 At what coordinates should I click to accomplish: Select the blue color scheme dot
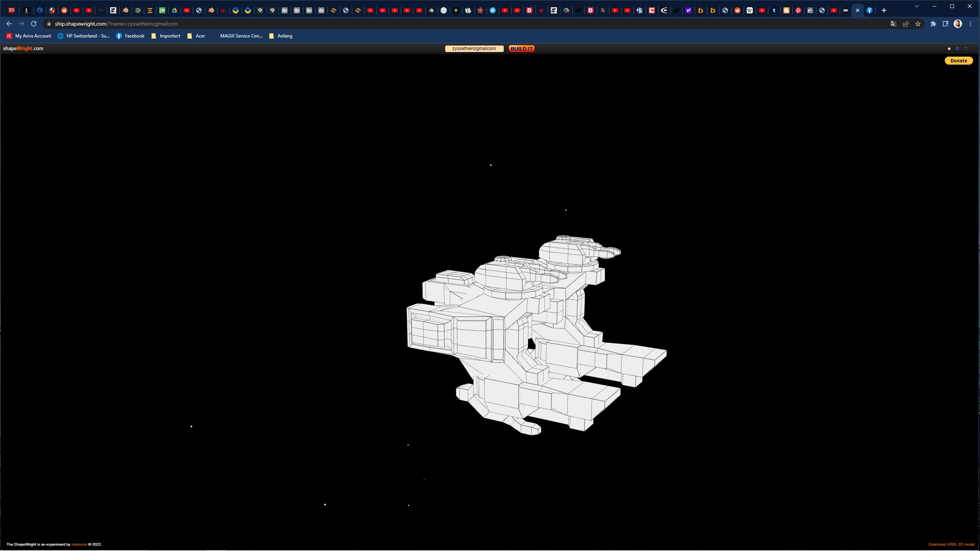click(957, 49)
